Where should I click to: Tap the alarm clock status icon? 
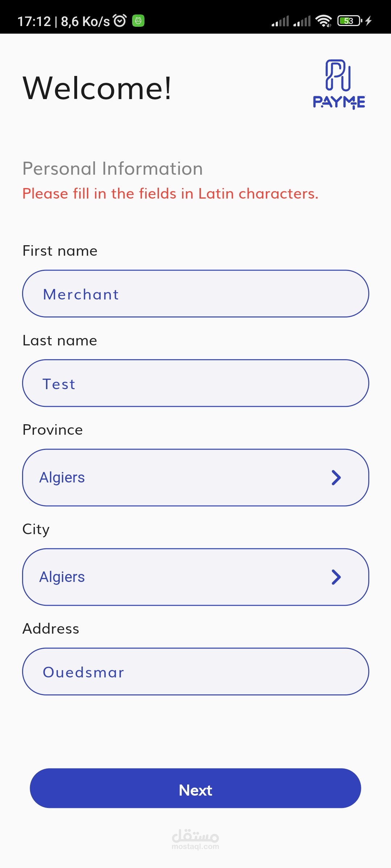click(120, 21)
